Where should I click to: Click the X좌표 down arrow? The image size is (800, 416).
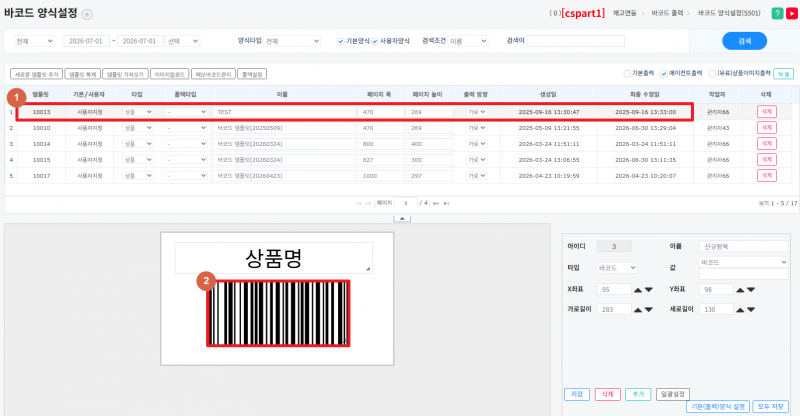tap(648, 290)
